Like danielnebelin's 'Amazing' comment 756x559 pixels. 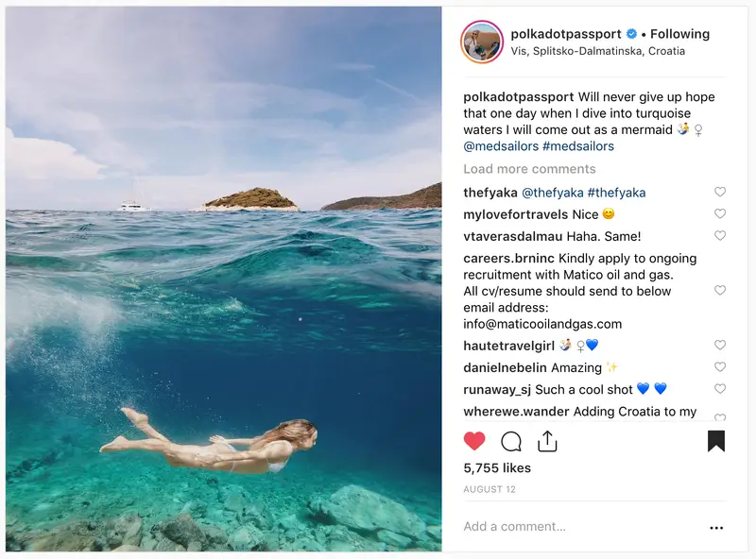pyautogui.click(x=720, y=366)
